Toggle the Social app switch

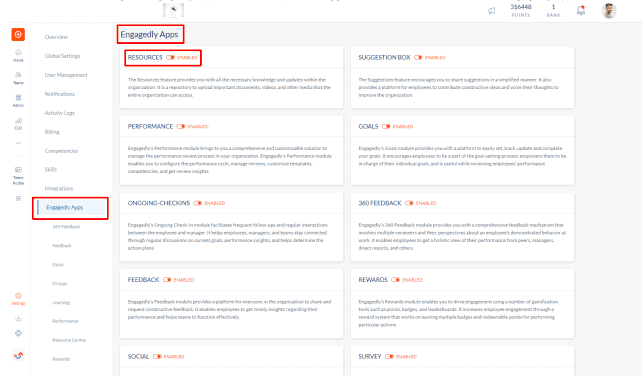(x=157, y=356)
